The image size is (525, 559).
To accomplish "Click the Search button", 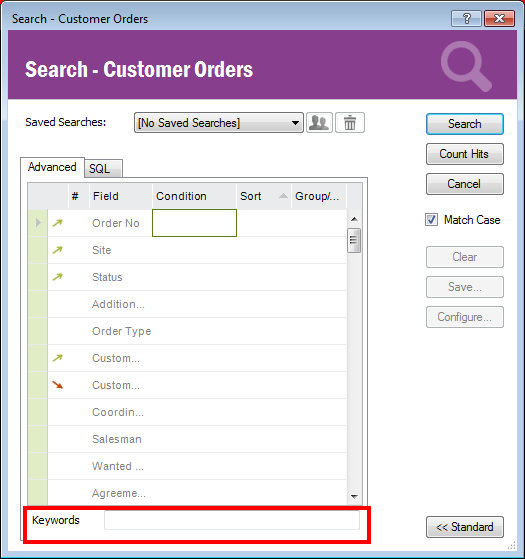I will click(x=465, y=124).
